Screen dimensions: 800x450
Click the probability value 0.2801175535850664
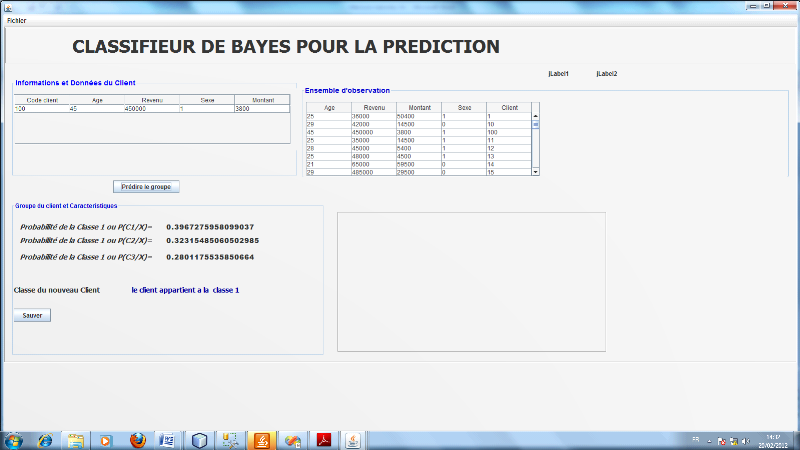[210, 257]
